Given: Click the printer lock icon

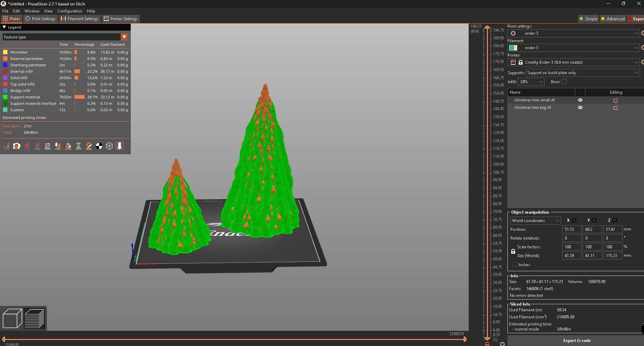Looking at the screenshot, I should 521,62.
